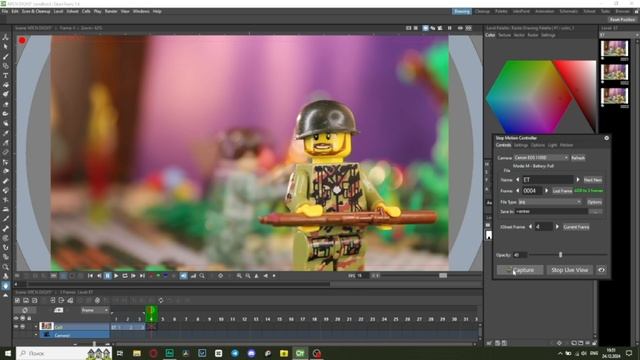Increase the XSheet Frame value
Viewport: 640px width, 360px height.
coord(557,227)
